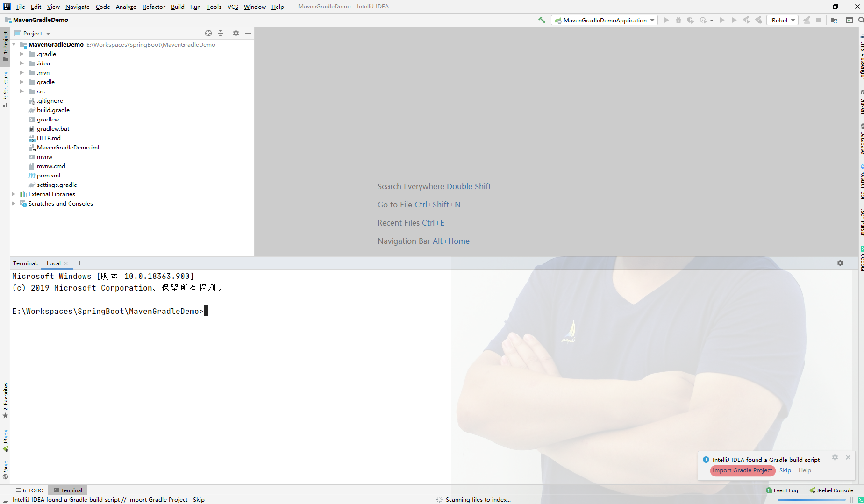Click the Build Project hammer icon
This screenshot has width=864, height=504.
542,20
